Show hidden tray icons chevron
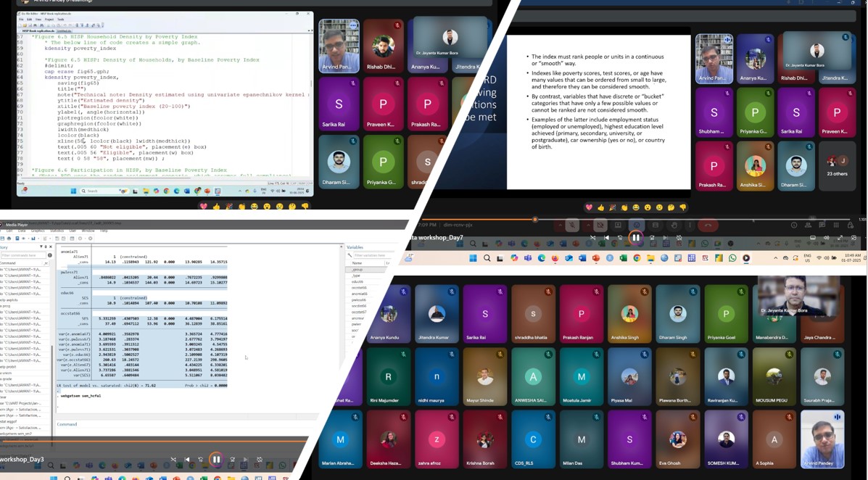868x480 pixels. coord(776,258)
